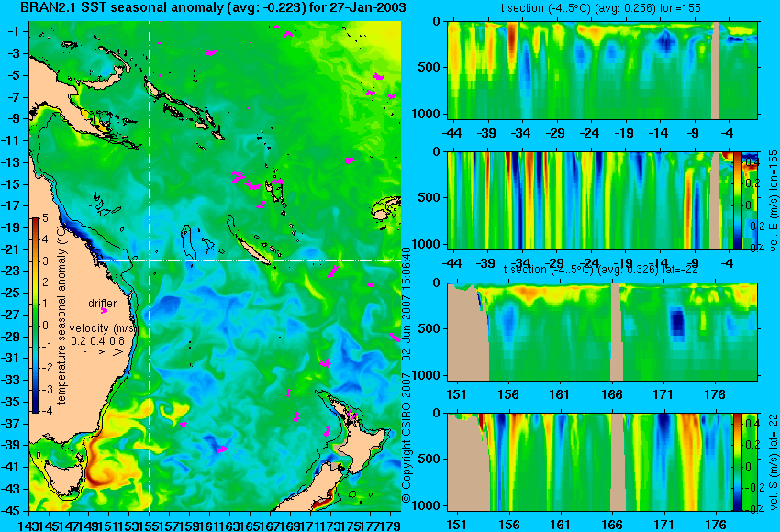
Task: Click the southward velocity colorbar beside lat=-22 section
Action: coord(737,462)
